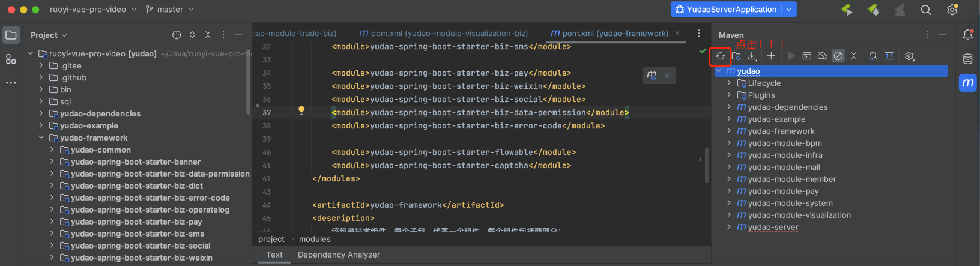Expand the yudao-common folder
Viewport: 980px width, 266px height.
tap(52, 150)
